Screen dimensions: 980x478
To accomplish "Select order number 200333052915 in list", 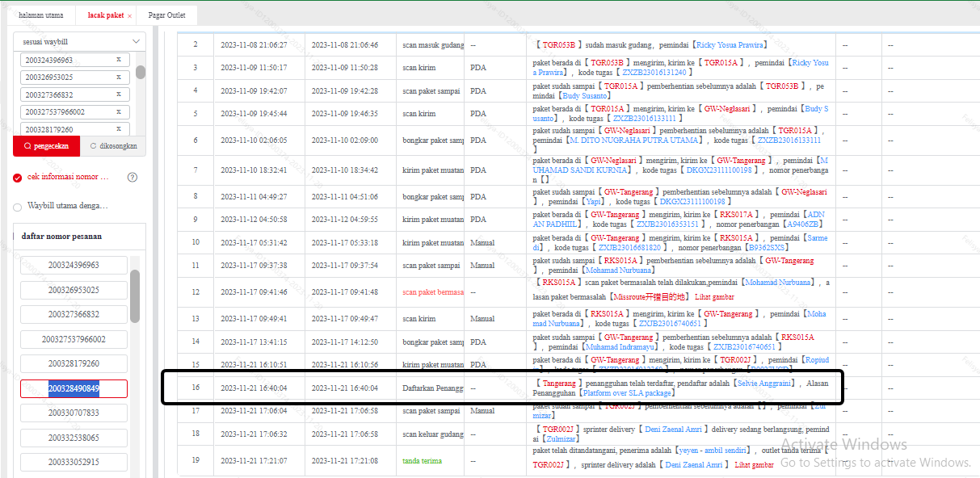I will [x=74, y=462].
